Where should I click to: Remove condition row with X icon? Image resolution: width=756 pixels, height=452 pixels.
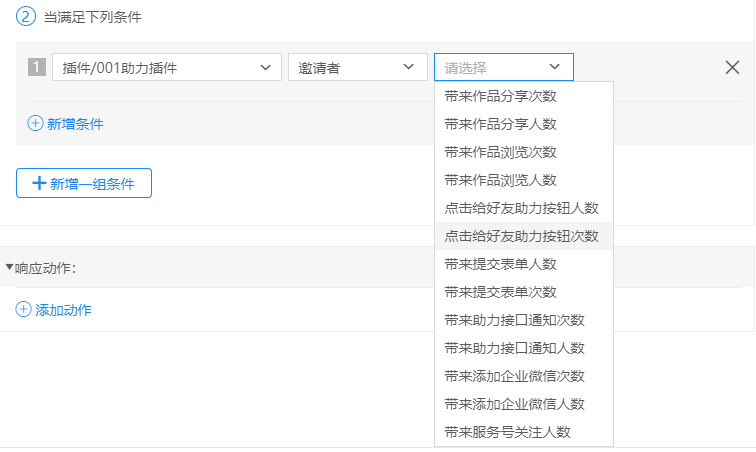732,68
